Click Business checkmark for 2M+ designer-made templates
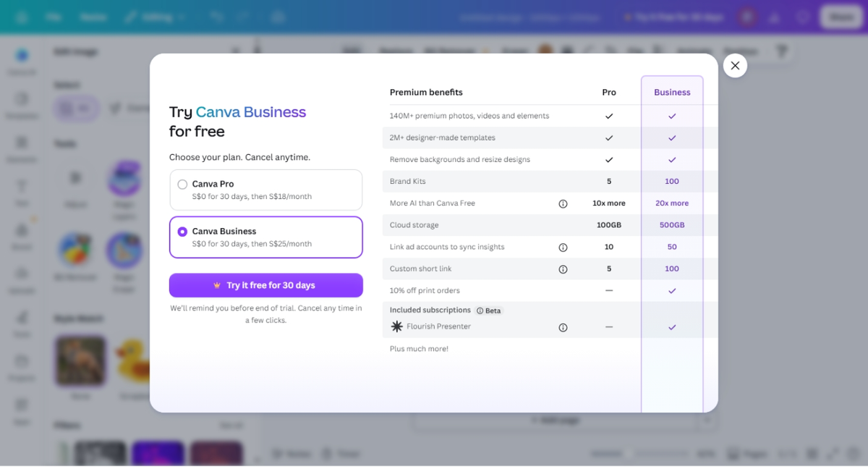The width and height of the screenshot is (868, 469). click(x=672, y=138)
